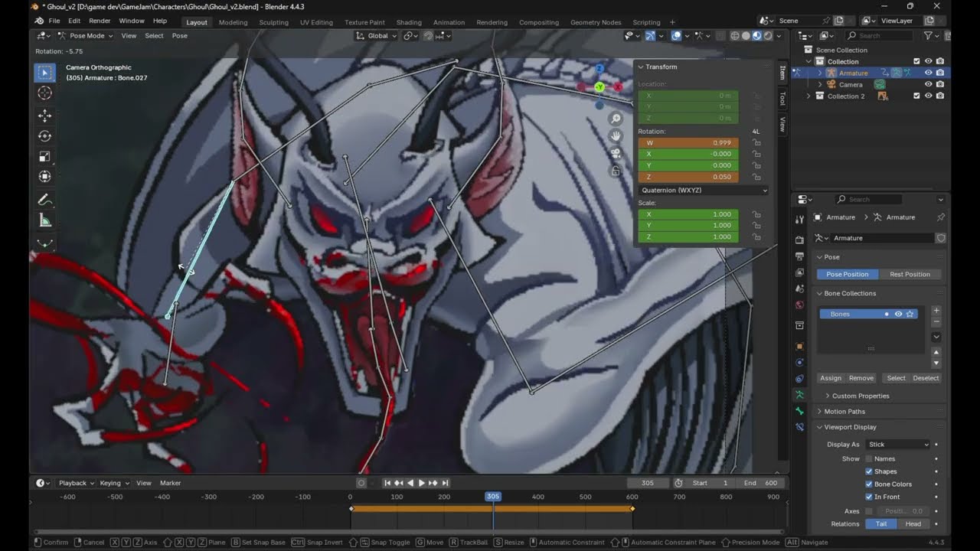The image size is (980, 551).
Task: Toggle the Bones collection eye icon
Action: pyautogui.click(x=898, y=314)
